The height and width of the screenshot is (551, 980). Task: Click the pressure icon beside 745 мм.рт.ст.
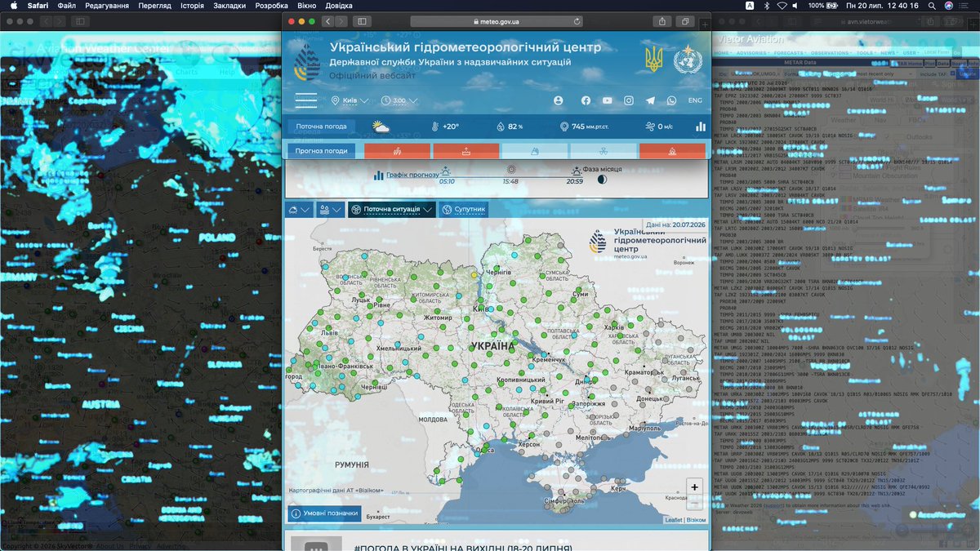point(564,127)
